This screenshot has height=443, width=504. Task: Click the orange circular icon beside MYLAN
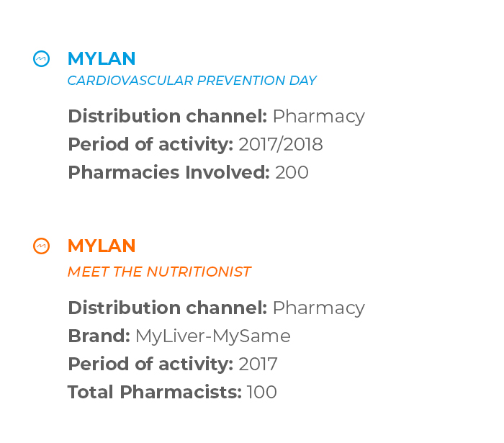click(x=42, y=246)
